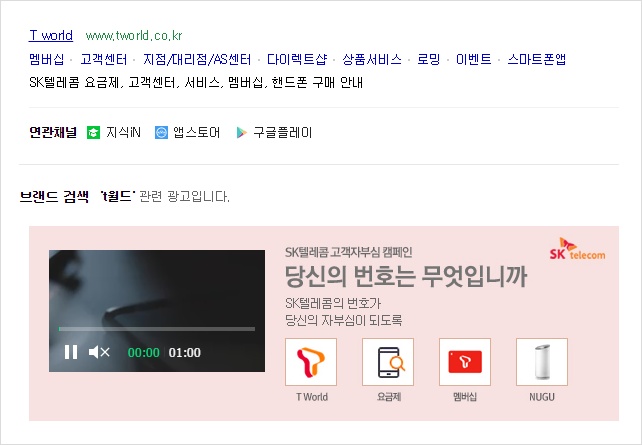Click the SK텔레콤의 번호가 당신의 자부심이 되도록 text
The width and height of the screenshot is (642, 445).
click(344, 312)
